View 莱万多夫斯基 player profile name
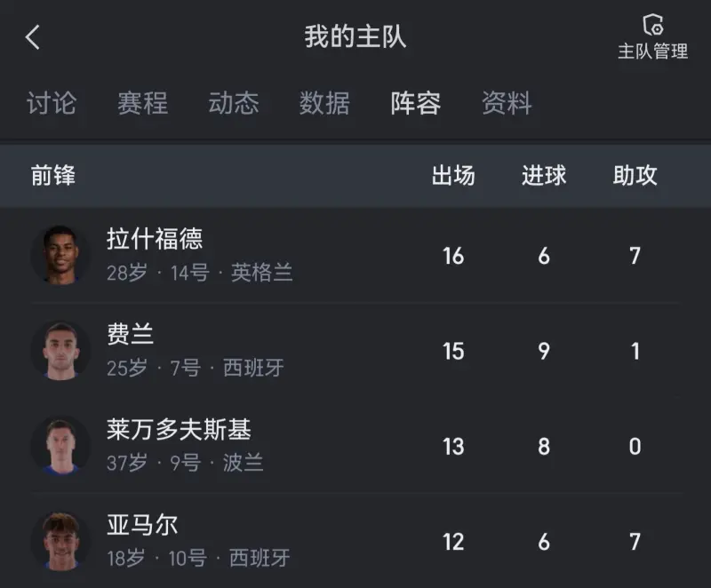 179,430
